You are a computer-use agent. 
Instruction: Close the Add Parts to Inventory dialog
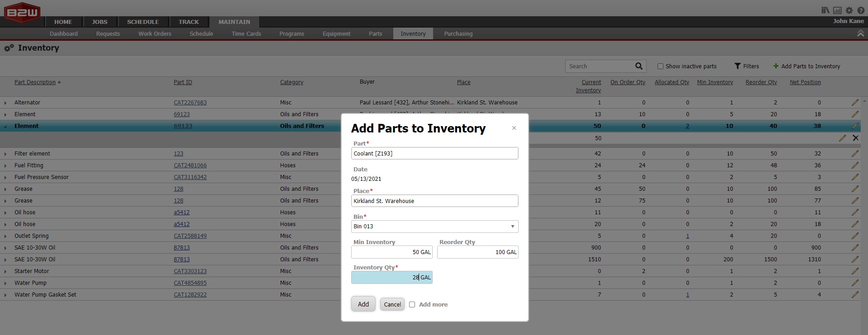click(514, 128)
